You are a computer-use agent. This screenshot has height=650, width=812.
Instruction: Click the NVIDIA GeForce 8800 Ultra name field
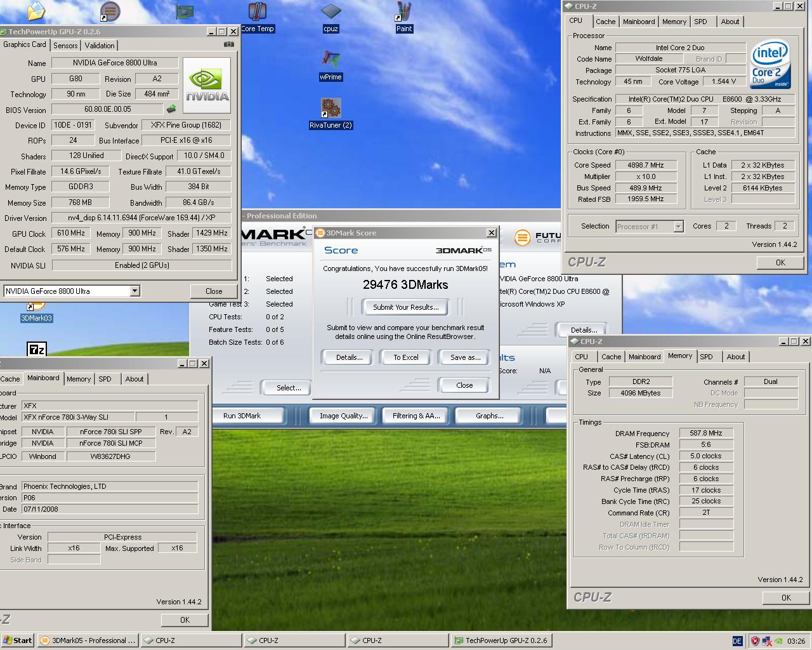tap(115, 63)
